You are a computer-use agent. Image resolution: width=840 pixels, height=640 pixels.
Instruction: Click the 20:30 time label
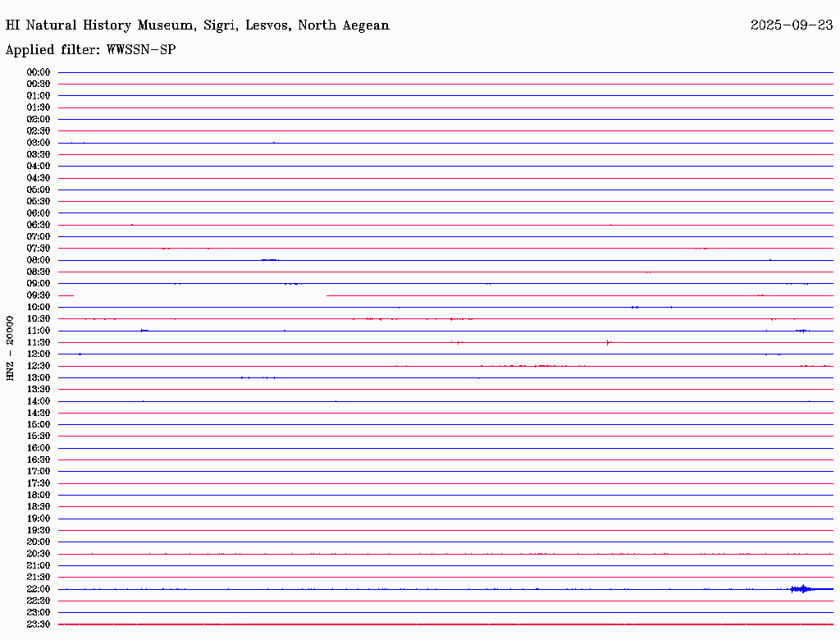[39, 554]
